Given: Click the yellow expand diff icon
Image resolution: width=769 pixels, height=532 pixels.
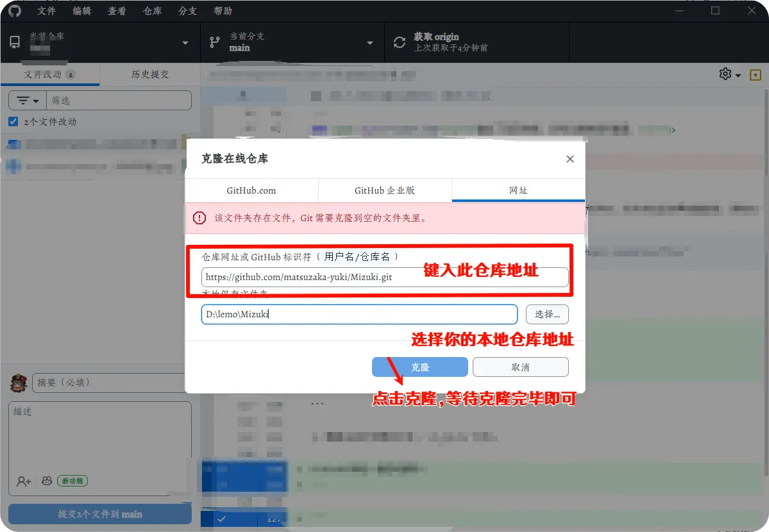Looking at the screenshot, I should [756, 75].
